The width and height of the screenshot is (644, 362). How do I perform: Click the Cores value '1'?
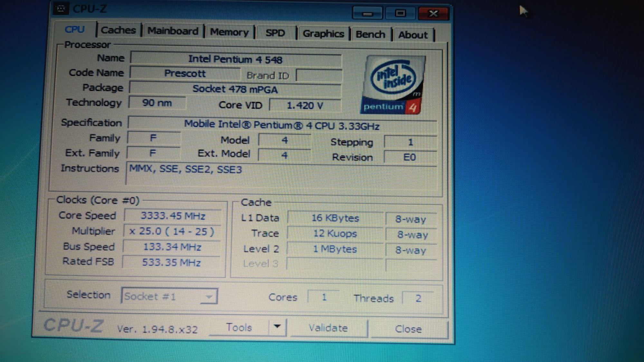tap(324, 297)
